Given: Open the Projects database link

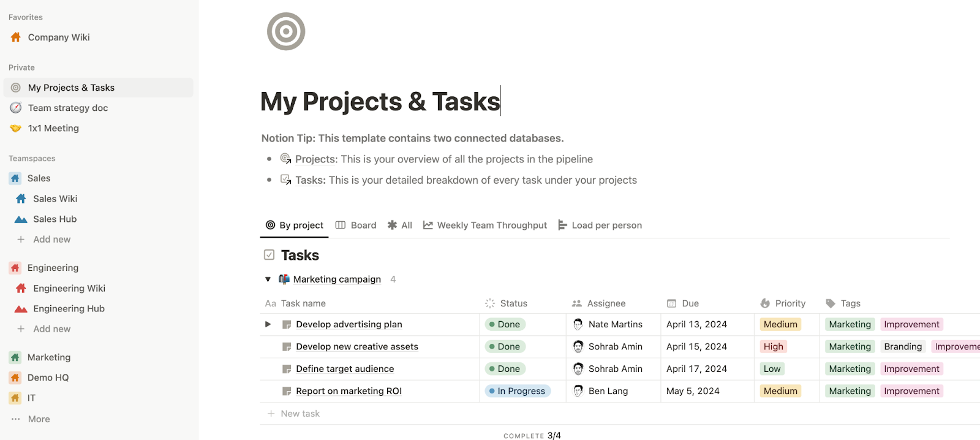Looking at the screenshot, I should [315, 159].
